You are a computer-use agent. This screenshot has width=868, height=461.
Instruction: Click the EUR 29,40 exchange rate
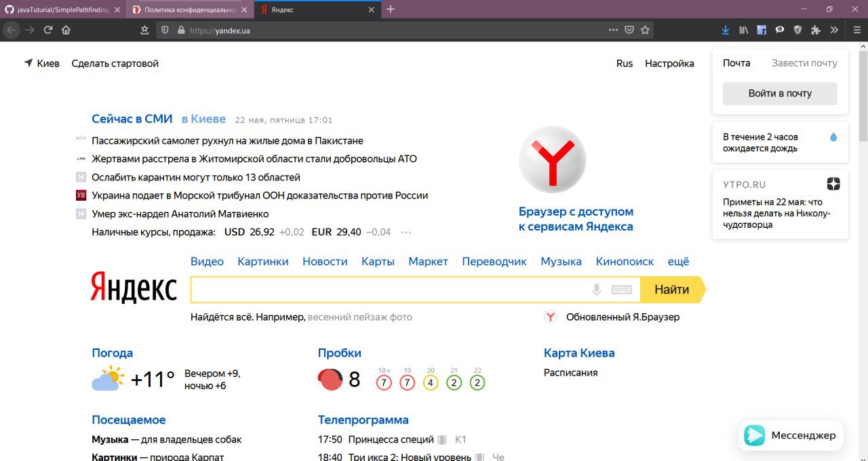(336, 232)
